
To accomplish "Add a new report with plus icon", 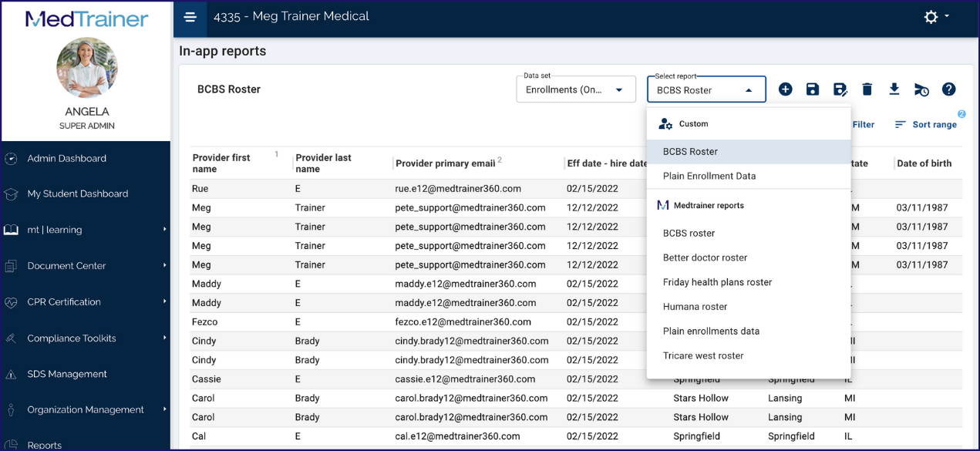I will coord(785,89).
